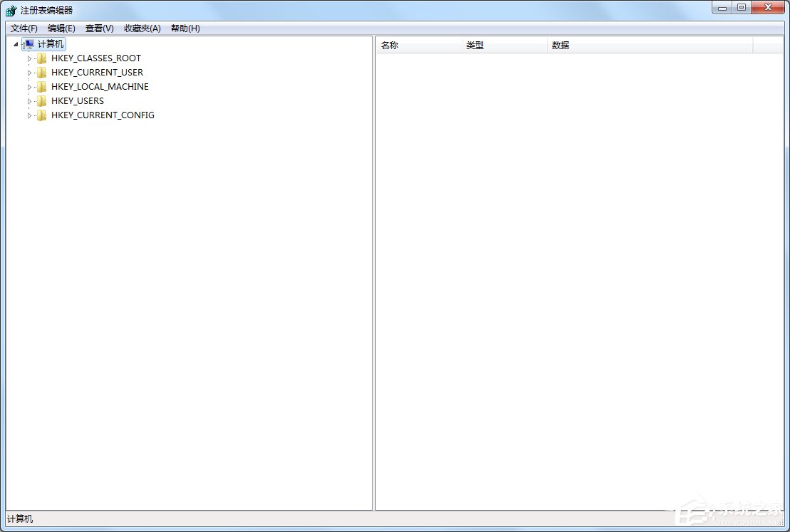Click the Registry Editor title bar icon

point(10,10)
